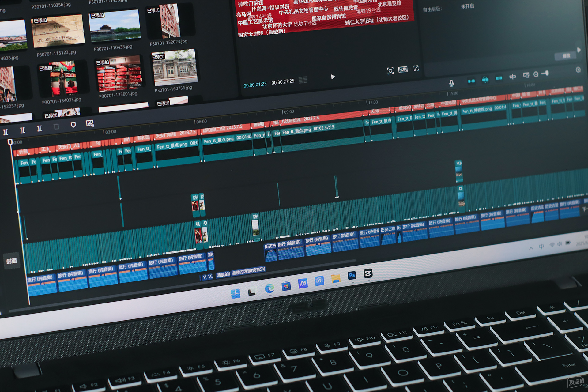The image size is (588, 392).
Task: Click the microphone voiceover record icon
Action: click(451, 83)
